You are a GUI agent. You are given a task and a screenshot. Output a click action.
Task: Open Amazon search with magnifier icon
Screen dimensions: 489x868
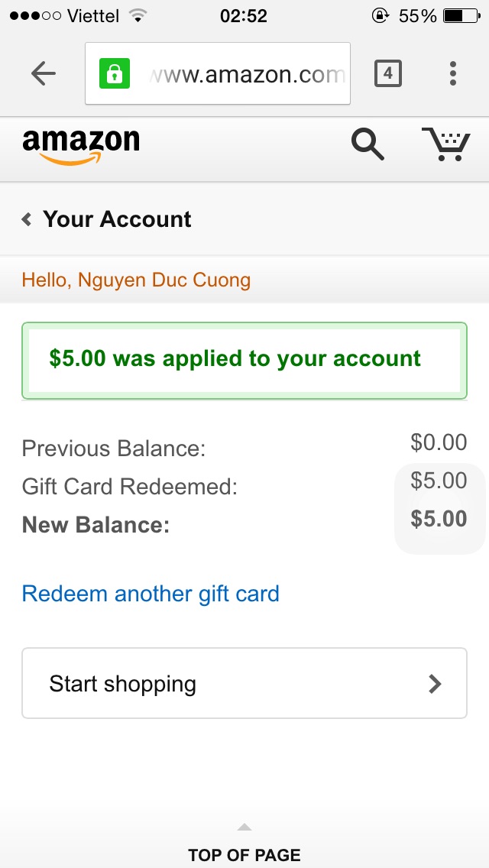[x=368, y=144]
